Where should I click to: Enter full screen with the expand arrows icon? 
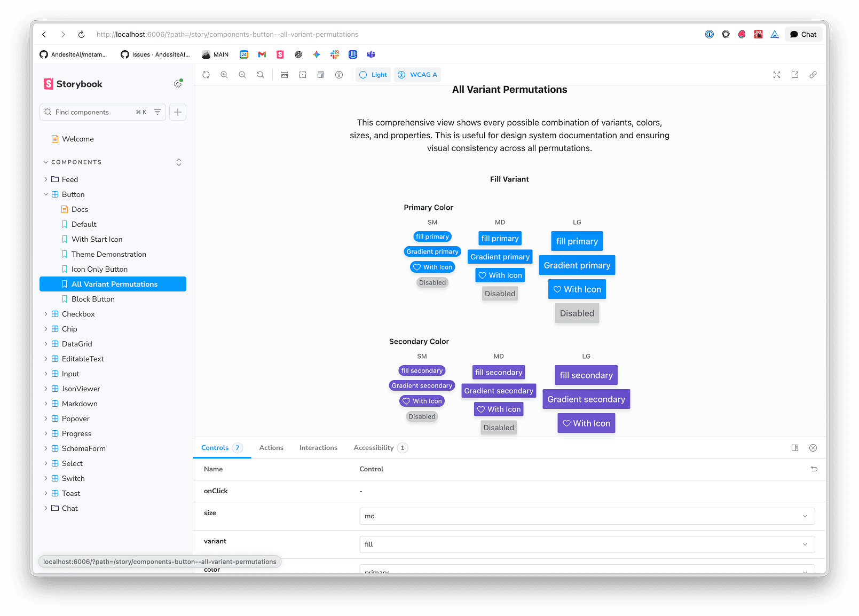click(x=777, y=75)
